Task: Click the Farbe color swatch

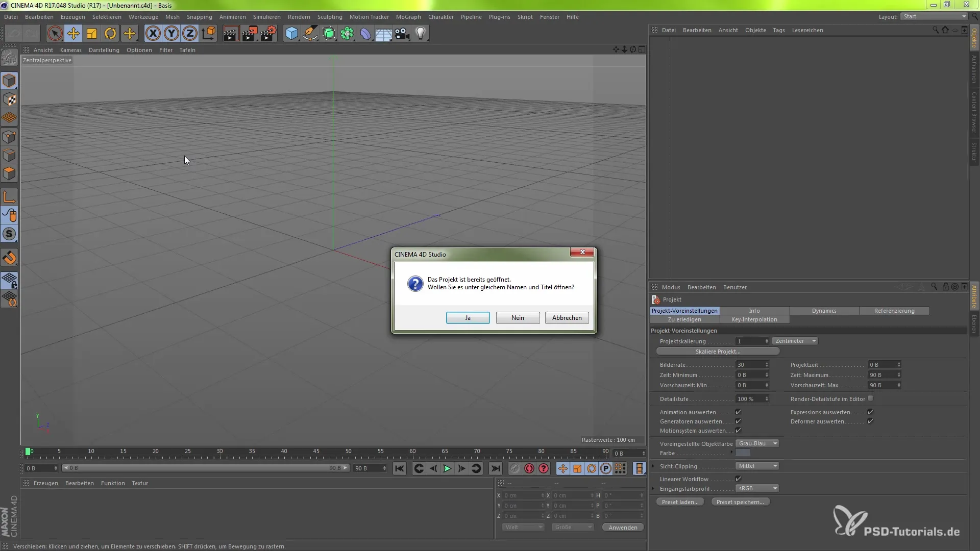Action: pos(743,453)
